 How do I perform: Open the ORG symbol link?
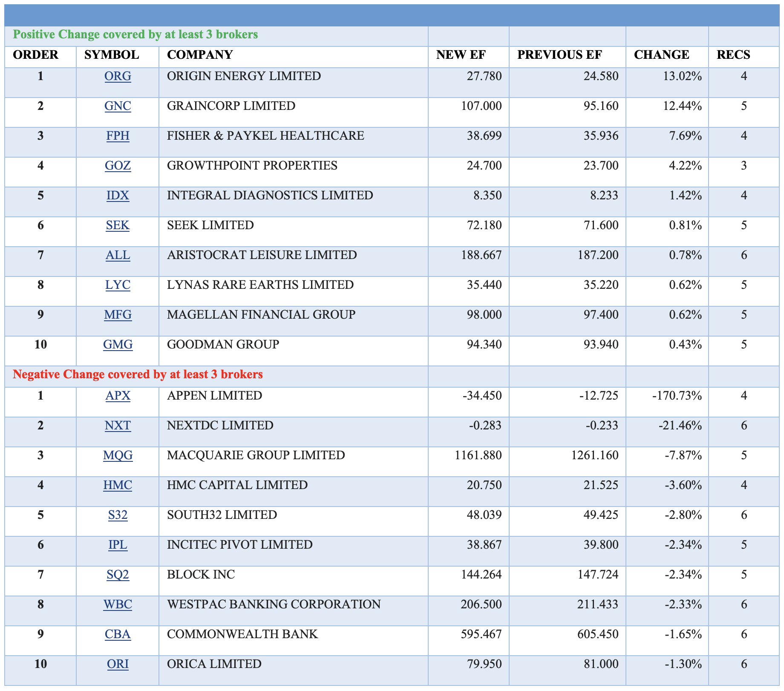click(118, 76)
